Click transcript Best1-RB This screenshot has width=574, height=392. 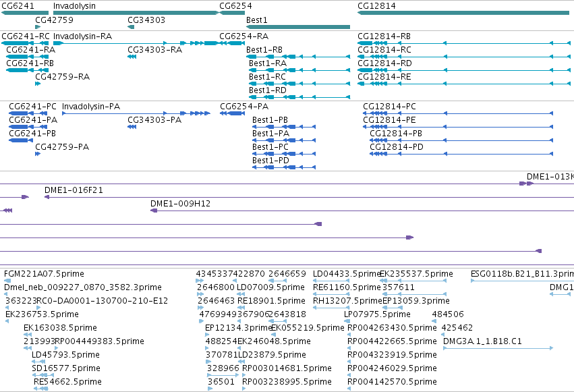click(x=264, y=50)
